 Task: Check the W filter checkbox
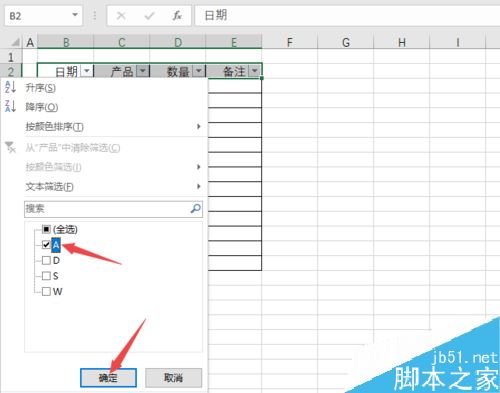[x=46, y=291]
